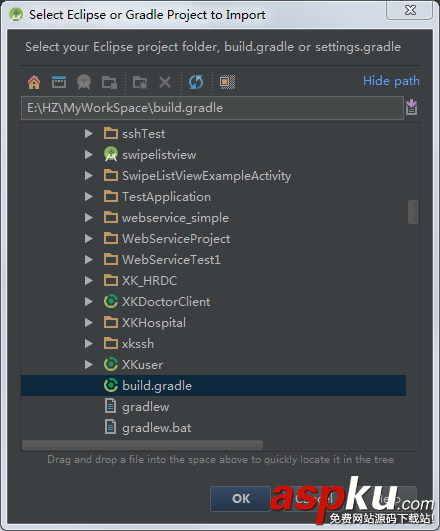Expand the sshTest folder

tap(89, 133)
